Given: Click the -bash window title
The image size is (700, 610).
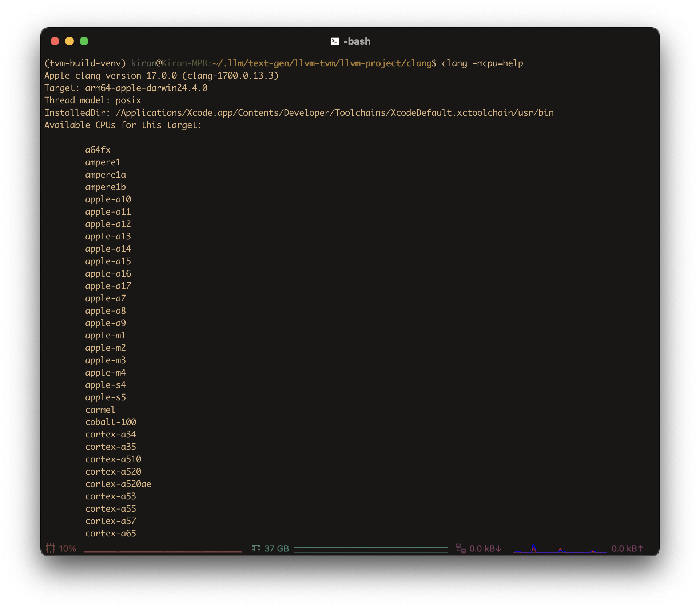Looking at the screenshot, I should (357, 41).
